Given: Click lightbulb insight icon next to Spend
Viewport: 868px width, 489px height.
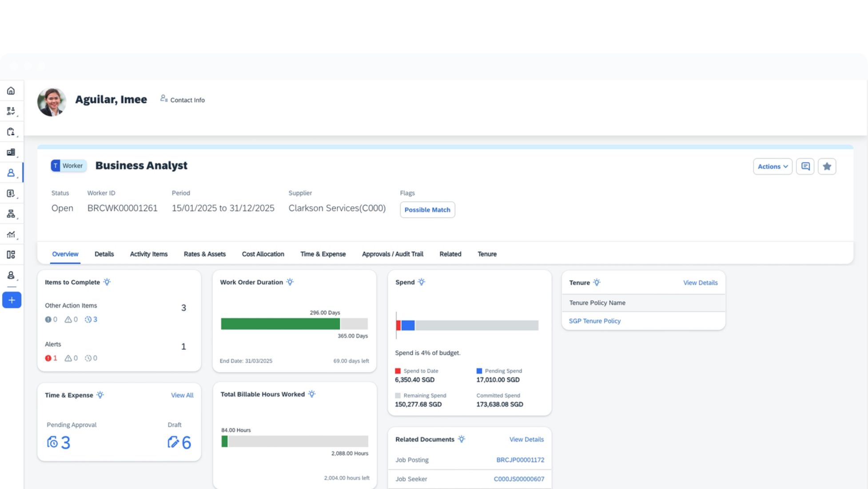Looking at the screenshot, I should 422,282.
